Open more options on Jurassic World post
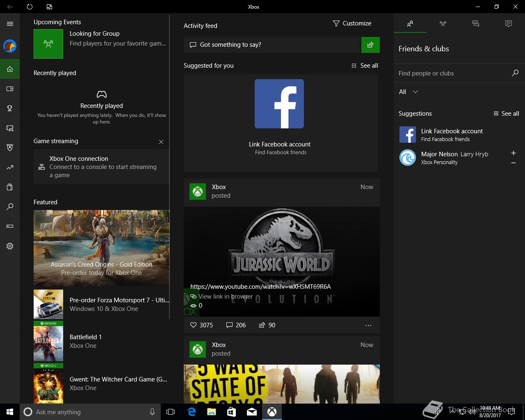The image size is (525, 420). point(368,325)
